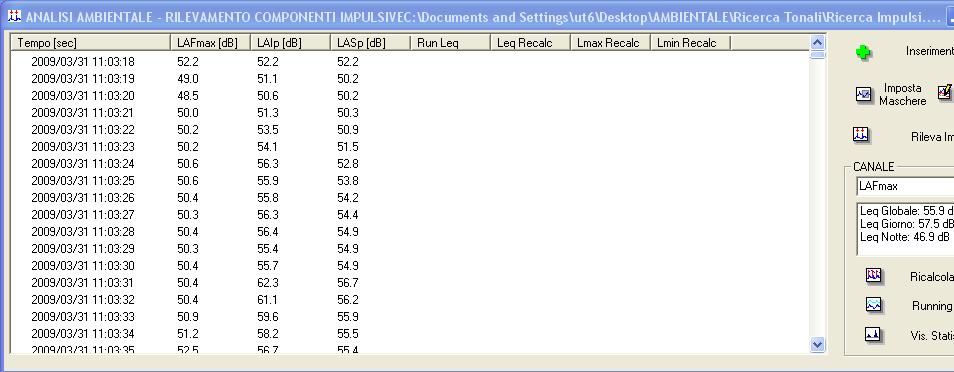954x372 pixels.
Task: Click the Ricalcola icon
Action: pyautogui.click(x=874, y=276)
